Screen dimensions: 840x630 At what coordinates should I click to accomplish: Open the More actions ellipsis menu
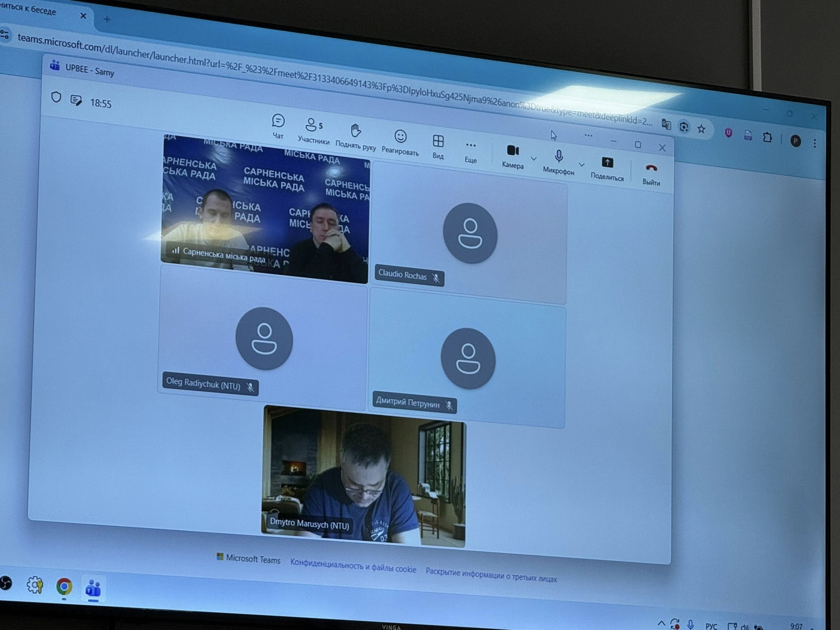471,146
